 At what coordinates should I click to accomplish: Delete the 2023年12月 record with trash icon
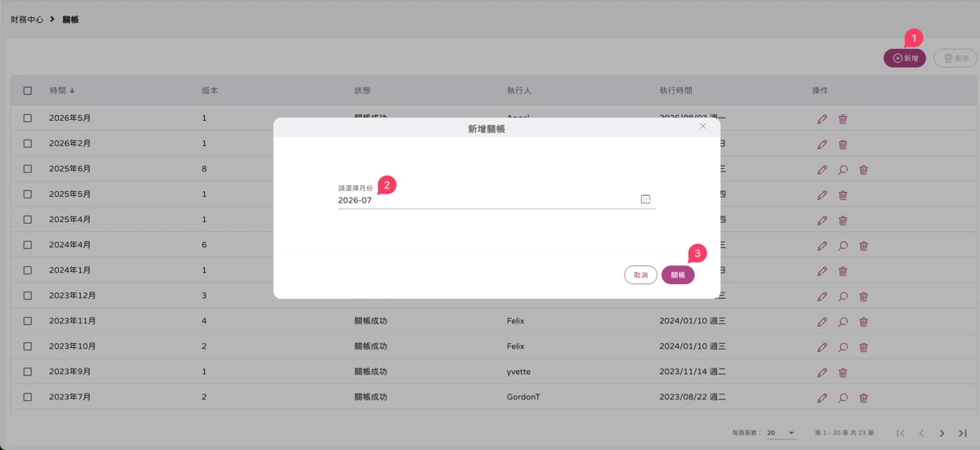[x=863, y=297]
